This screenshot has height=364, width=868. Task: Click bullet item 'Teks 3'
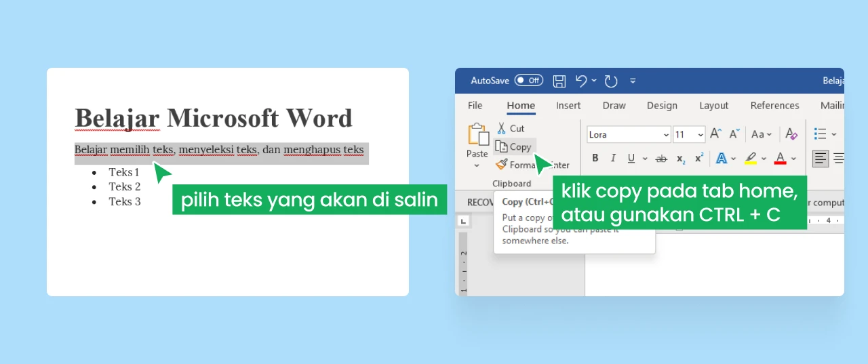pyautogui.click(x=125, y=201)
